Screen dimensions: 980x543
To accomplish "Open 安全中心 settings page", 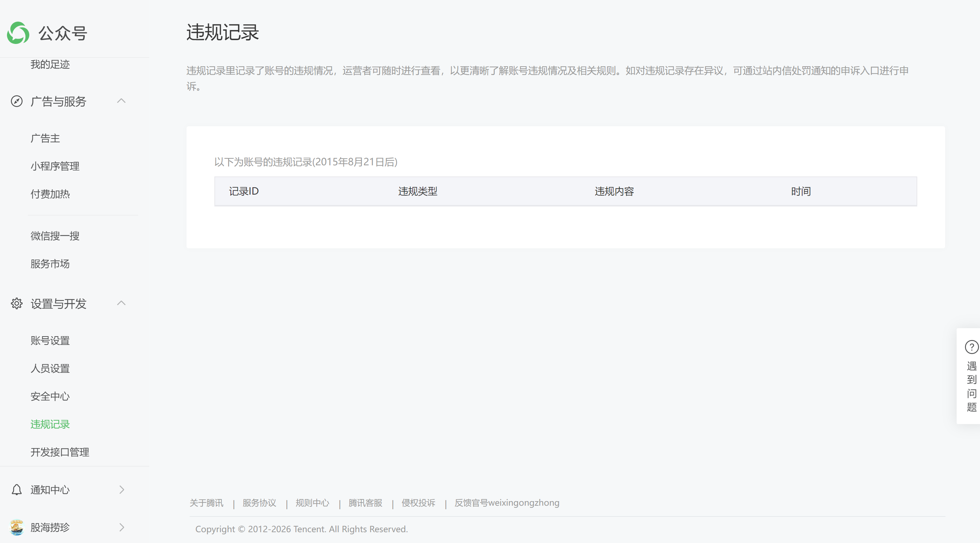I will pos(50,397).
